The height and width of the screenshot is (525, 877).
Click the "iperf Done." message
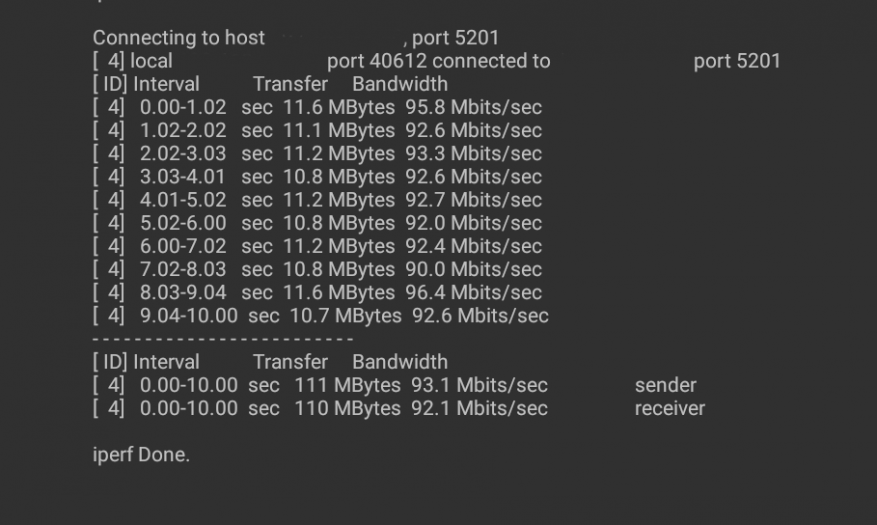(x=141, y=455)
